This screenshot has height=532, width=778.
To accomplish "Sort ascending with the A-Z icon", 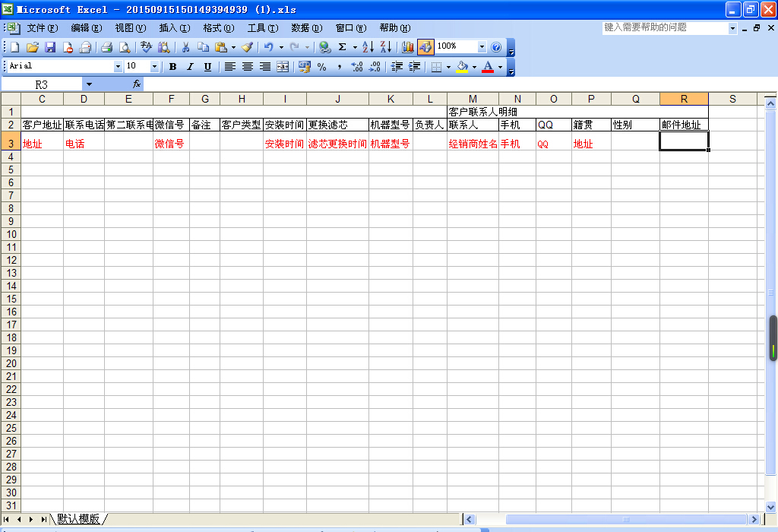I will click(368, 47).
